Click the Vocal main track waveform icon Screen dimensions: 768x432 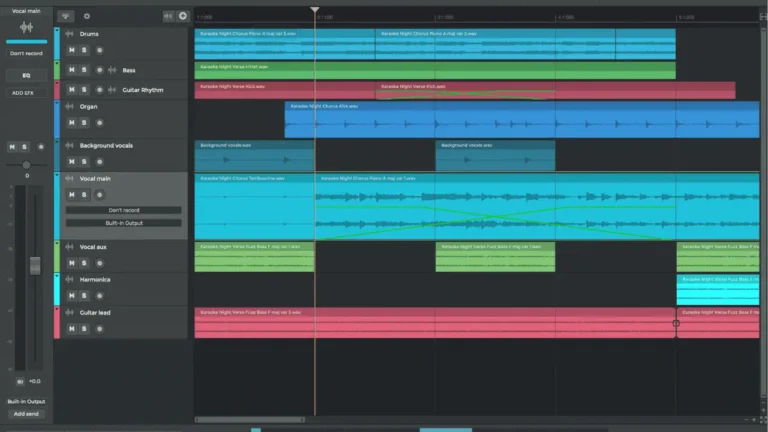click(x=70, y=178)
